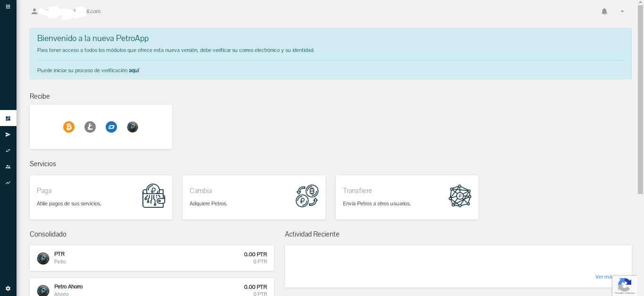Screen dimensions: 644x296
Task: Click the 'aquí' verification link
Action: point(134,70)
